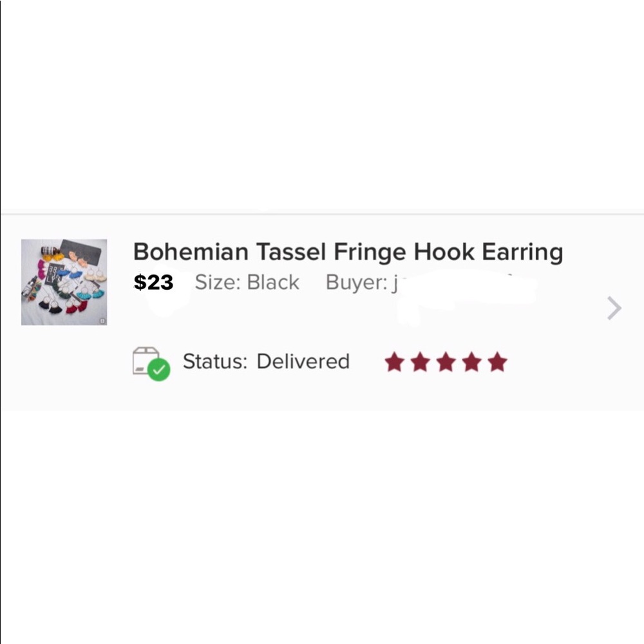
Task: Click the second star in the rating
Action: tap(421, 361)
